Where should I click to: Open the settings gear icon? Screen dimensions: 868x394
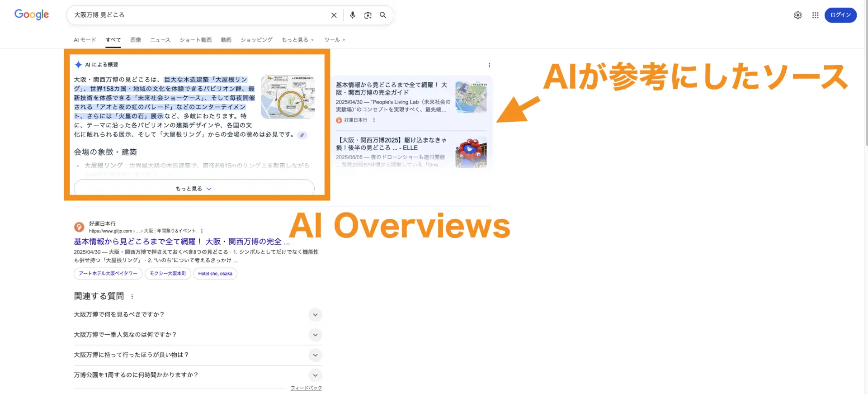(798, 15)
